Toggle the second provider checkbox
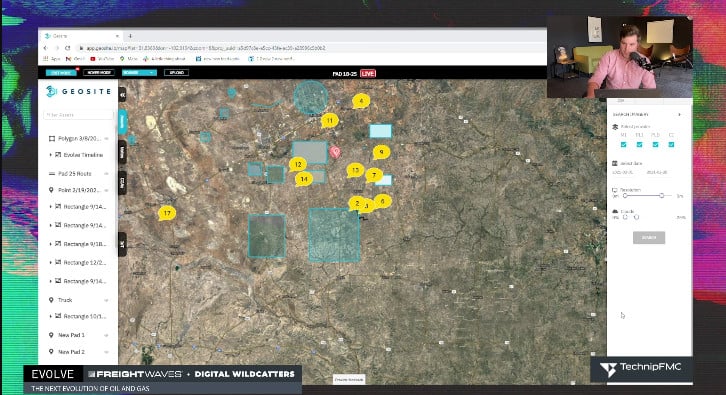Viewport: 726px width, 395px height. coord(639,144)
